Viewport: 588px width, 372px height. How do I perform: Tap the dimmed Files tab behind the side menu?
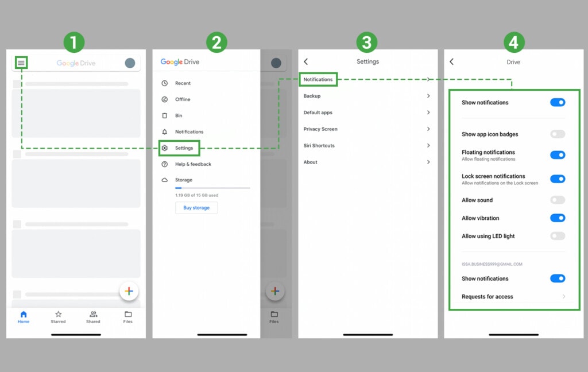[274, 317]
